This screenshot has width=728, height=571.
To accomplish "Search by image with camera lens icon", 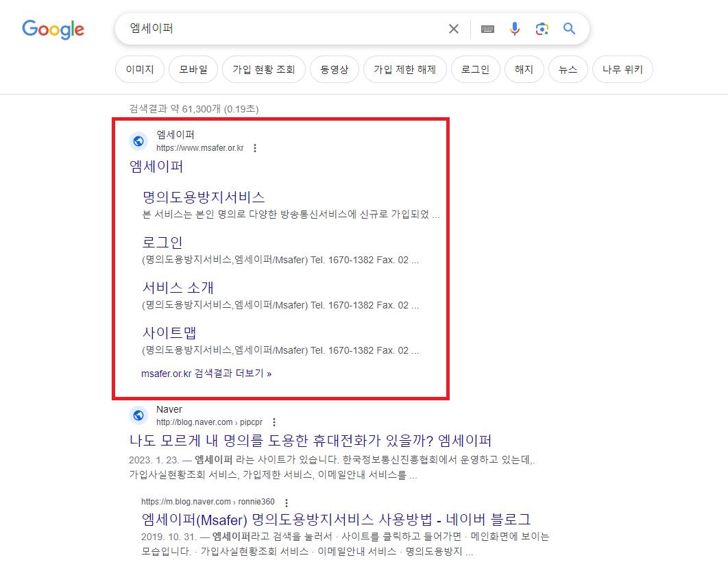I will point(542,29).
